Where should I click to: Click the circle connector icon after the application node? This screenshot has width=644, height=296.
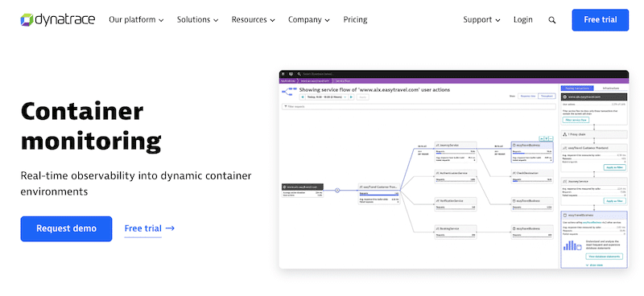pos(337,190)
